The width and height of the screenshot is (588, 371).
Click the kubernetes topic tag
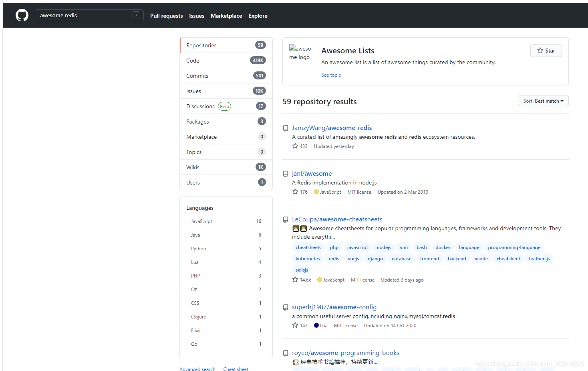(x=308, y=259)
